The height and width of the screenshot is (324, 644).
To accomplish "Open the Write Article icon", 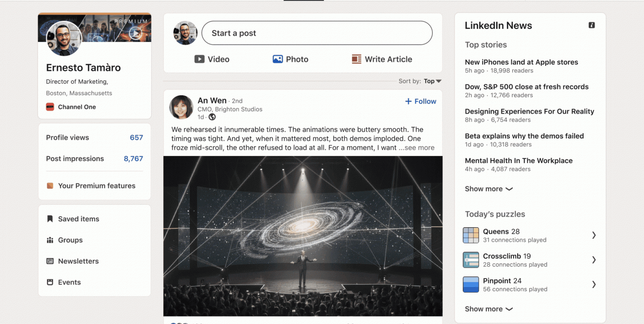I will click(356, 59).
